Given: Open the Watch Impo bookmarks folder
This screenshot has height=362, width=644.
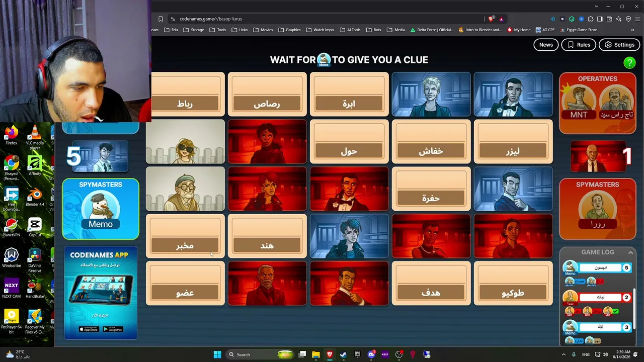Looking at the screenshot, I should pos(320,30).
